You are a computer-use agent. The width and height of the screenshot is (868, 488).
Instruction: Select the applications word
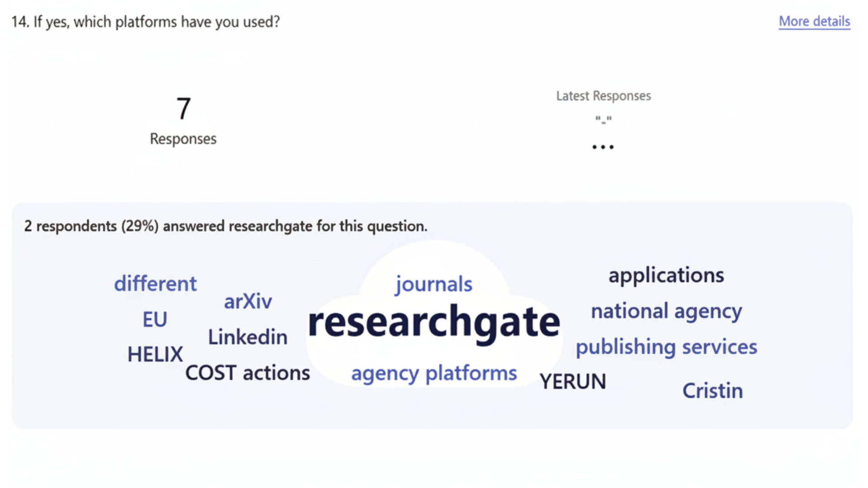[x=666, y=275]
